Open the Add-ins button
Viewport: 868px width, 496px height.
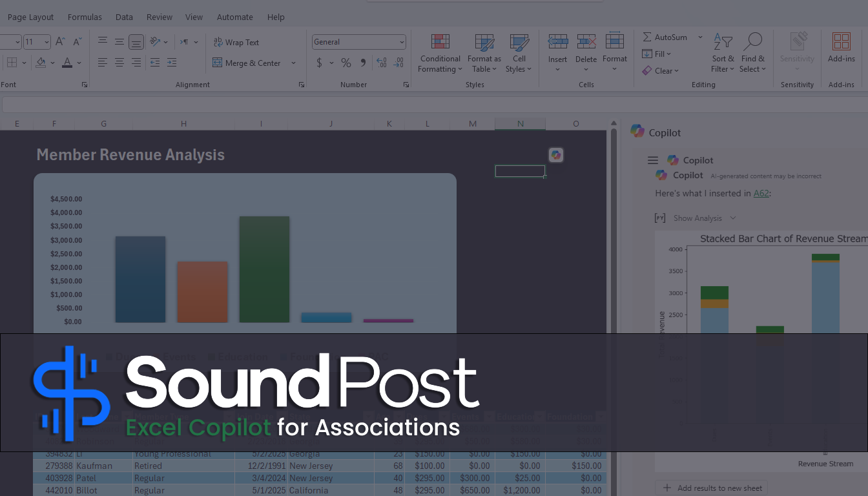841,48
